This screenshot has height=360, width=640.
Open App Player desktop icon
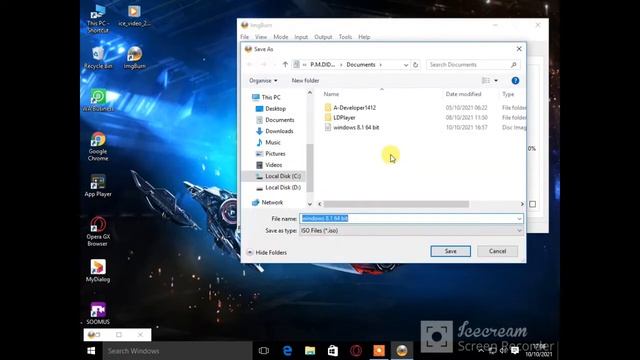pos(98,186)
